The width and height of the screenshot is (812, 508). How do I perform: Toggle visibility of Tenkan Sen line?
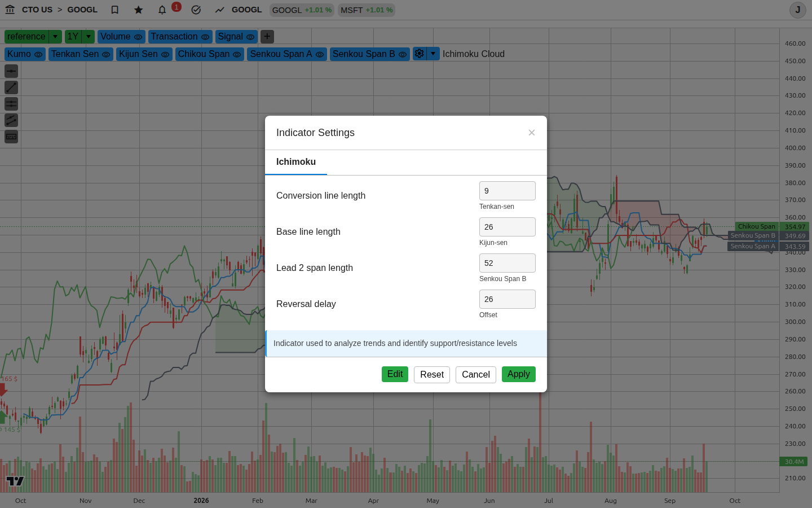click(106, 54)
